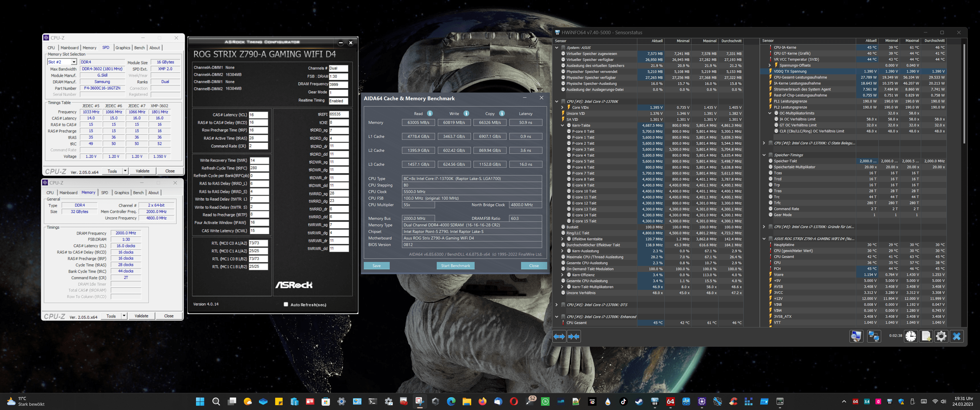Show hidden system tray icons chevron

point(844,401)
